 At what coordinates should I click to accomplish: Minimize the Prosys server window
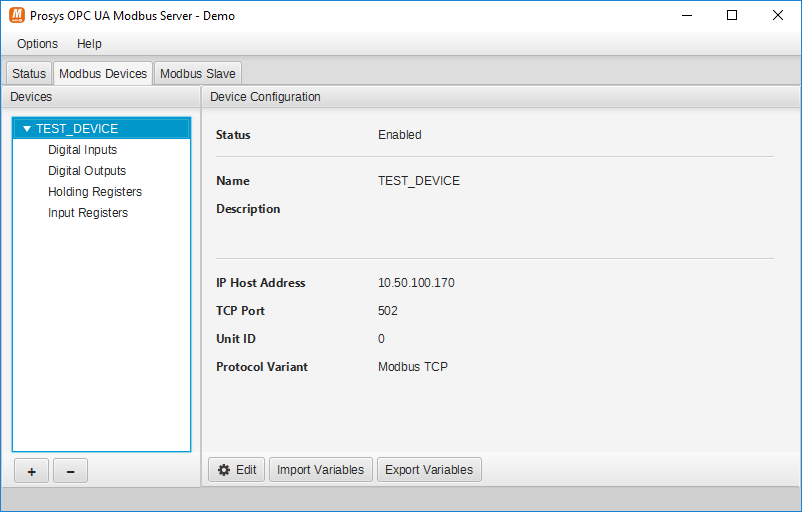click(x=686, y=16)
